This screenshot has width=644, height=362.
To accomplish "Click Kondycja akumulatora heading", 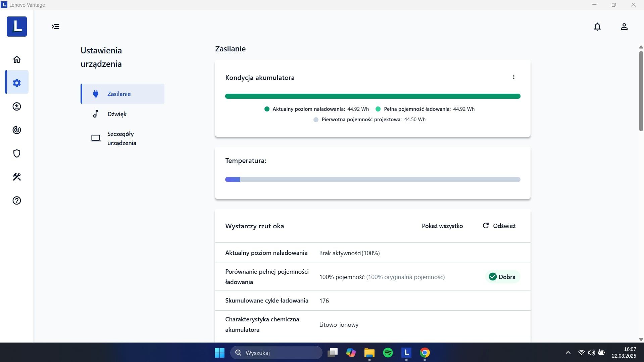I will coord(260,78).
